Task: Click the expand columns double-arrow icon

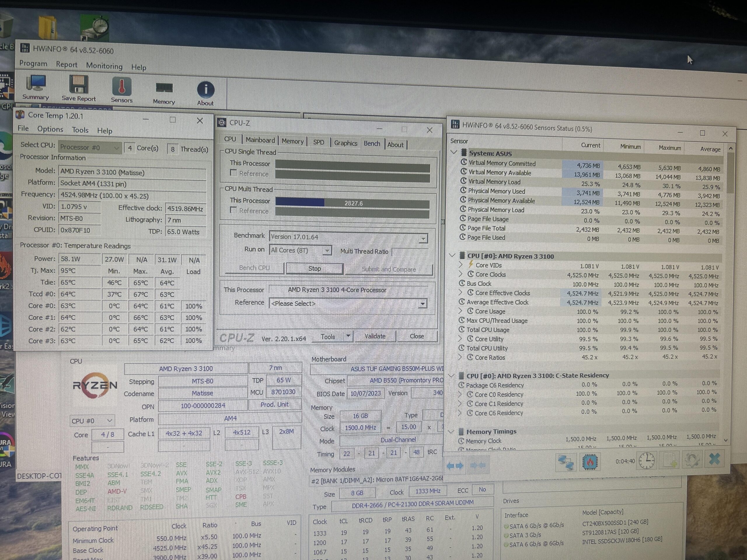Action: 455,466
